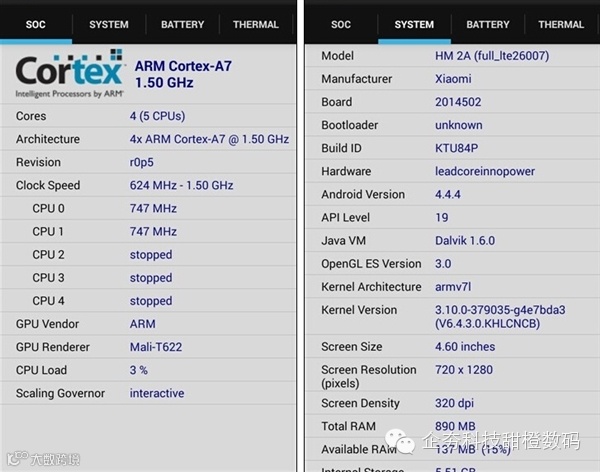This screenshot has height=472, width=600.
Task: Click the 'Manufacturer' label
Action: 357,79
